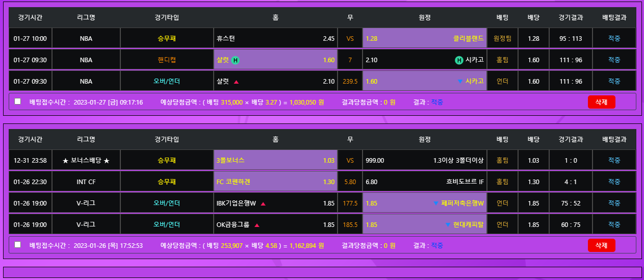Select the highlighted FC 코펜하겐 1.30 cell

(275, 182)
